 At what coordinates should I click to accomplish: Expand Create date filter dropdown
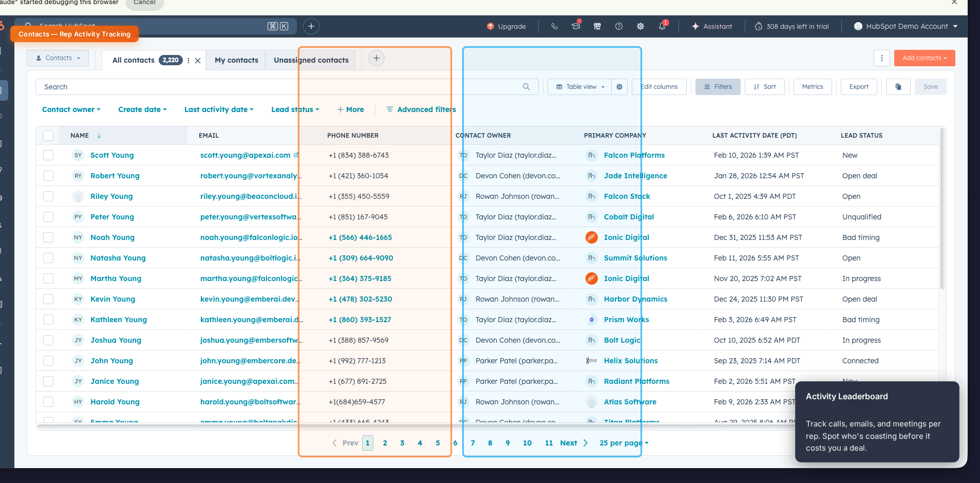click(x=142, y=109)
